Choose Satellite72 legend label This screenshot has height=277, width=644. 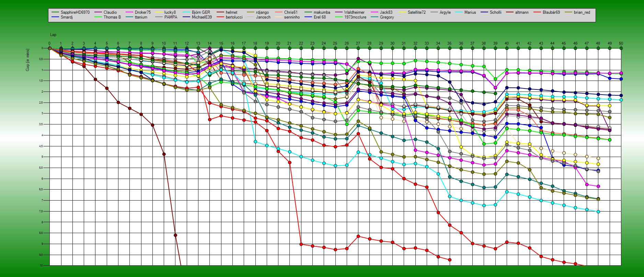click(417, 12)
